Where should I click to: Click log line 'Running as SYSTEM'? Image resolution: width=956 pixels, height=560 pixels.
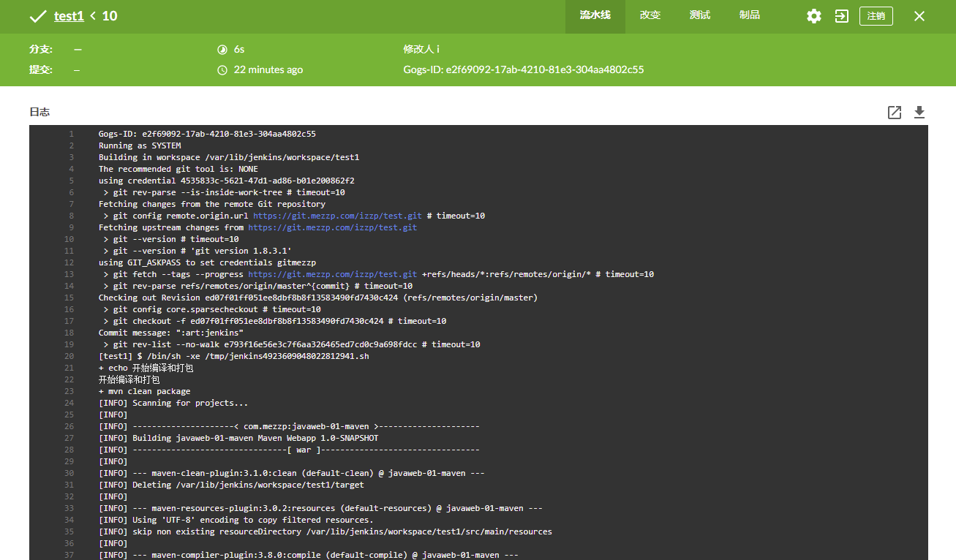pos(140,145)
